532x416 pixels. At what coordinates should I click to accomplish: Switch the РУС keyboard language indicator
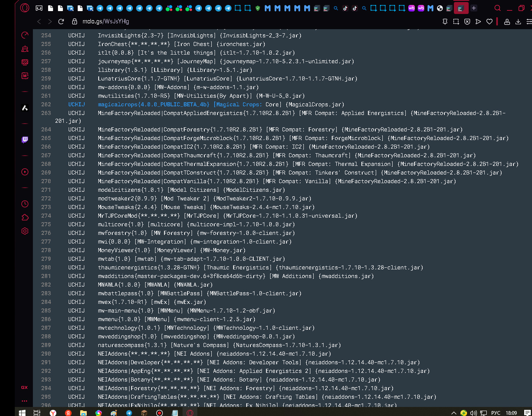pos(496,413)
